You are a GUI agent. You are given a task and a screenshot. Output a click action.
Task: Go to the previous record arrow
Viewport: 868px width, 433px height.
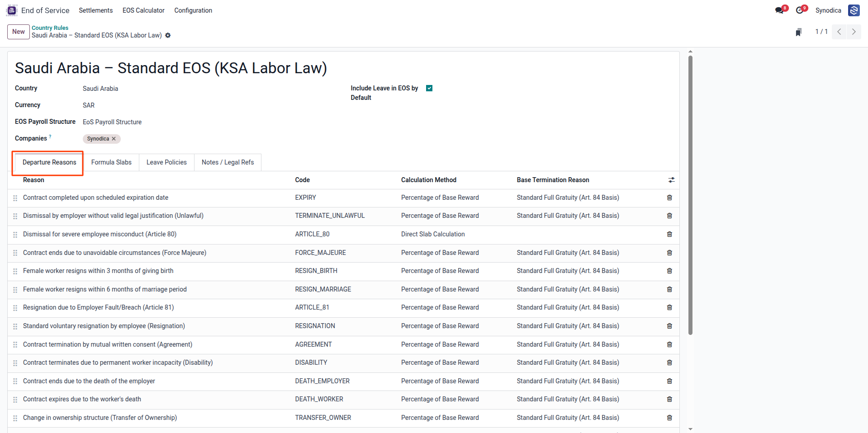(839, 32)
